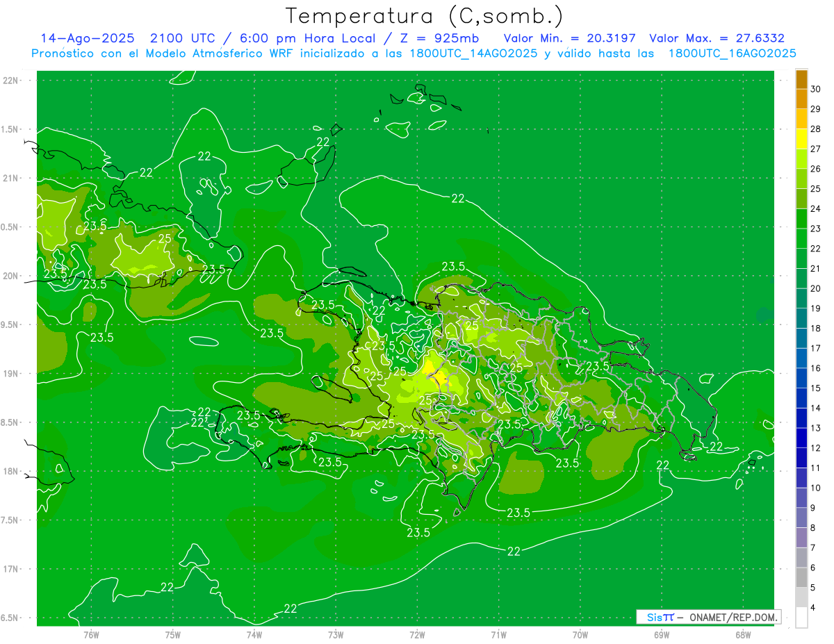Click the color bar segment between 29 and 30

click(801, 99)
